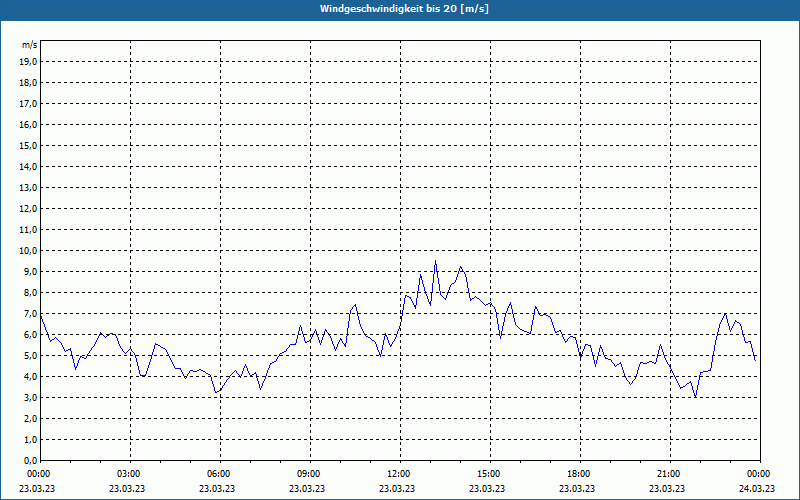
Task: Click the 2,0 y-axis value
Action: click(30, 418)
